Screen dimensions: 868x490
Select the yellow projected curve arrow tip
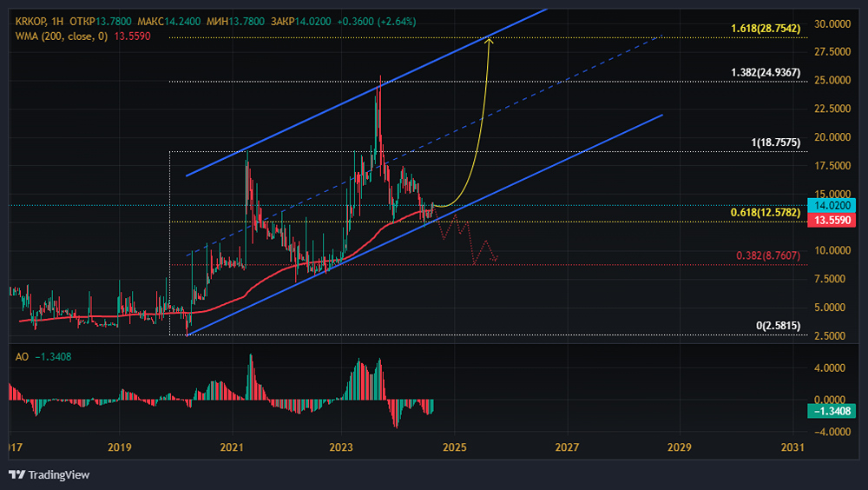[x=490, y=40]
